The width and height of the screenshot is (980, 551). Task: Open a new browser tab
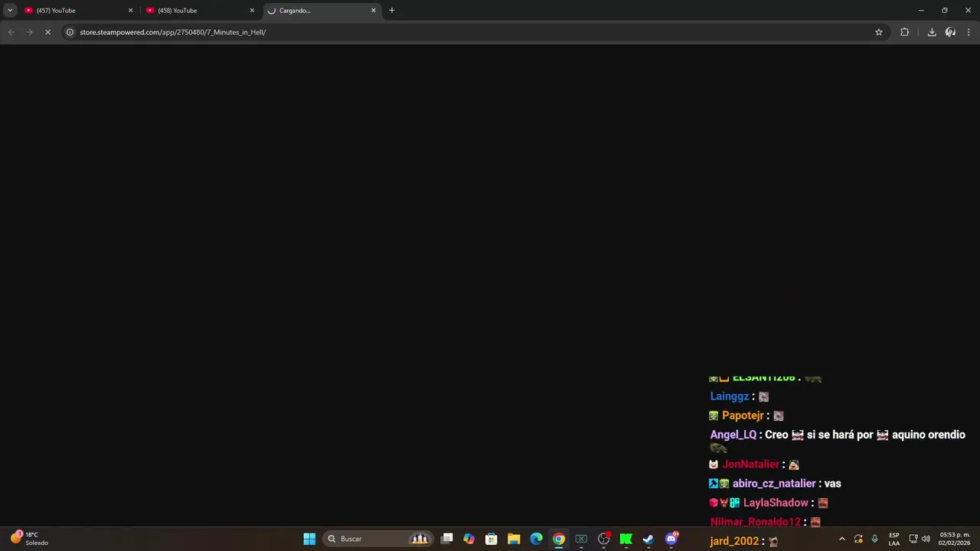pyautogui.click(x=392, y=11)
